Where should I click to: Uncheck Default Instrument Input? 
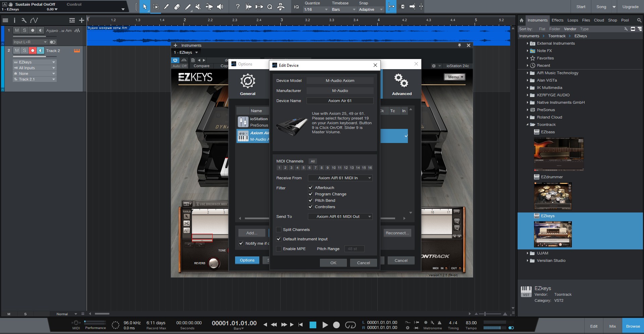coord(279,239)
